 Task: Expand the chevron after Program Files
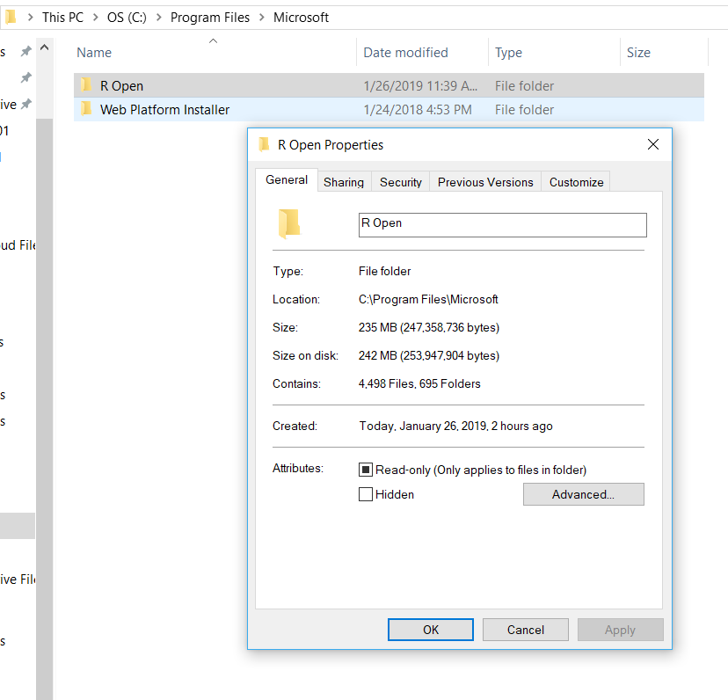coord(261,18)
